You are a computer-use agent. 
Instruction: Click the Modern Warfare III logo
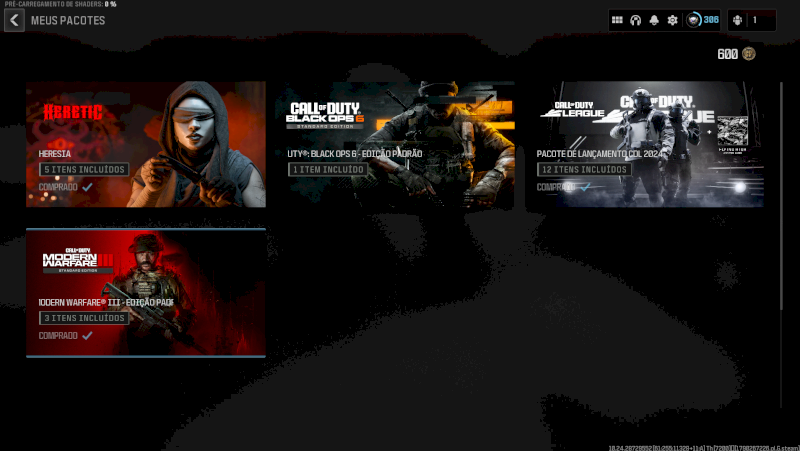click(x=78, y=261)
